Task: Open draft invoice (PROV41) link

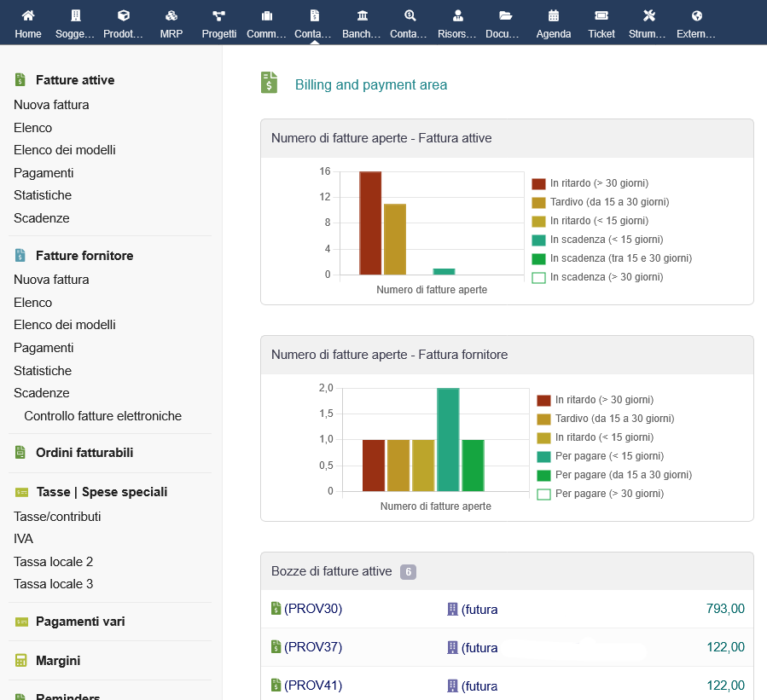Action: (313, 685)
